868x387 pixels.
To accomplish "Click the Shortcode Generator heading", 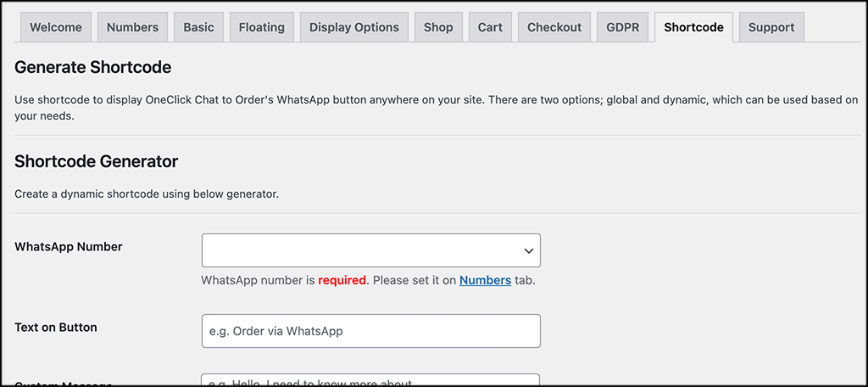I will pyautogui.click(x=97, y=161).
